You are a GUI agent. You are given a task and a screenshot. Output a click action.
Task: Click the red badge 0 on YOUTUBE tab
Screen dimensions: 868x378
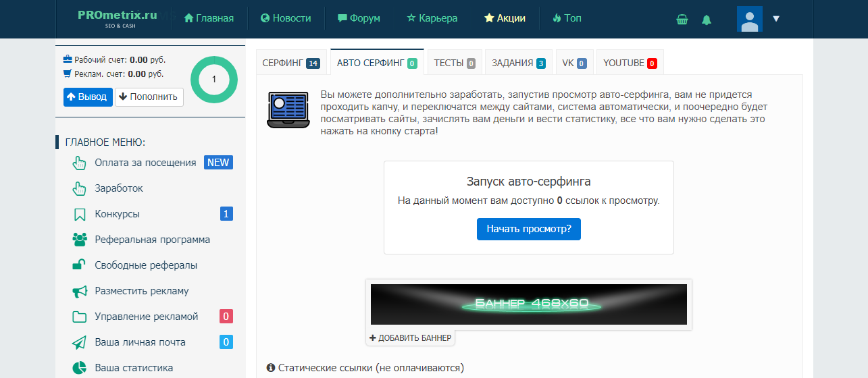[x=652, y=63]
